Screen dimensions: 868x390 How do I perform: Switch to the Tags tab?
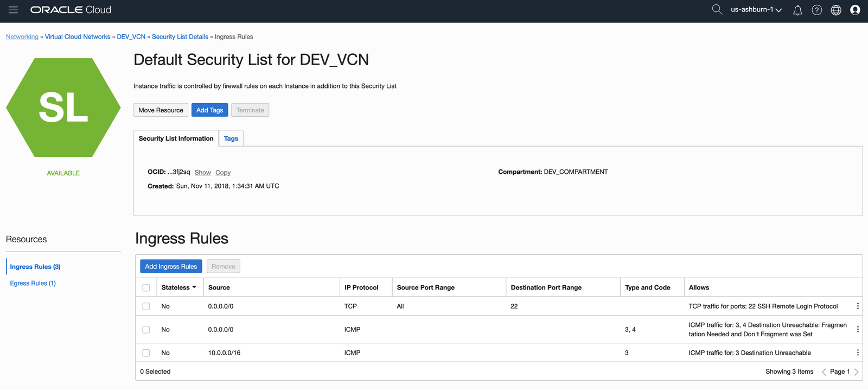click(x=231, y=139)
